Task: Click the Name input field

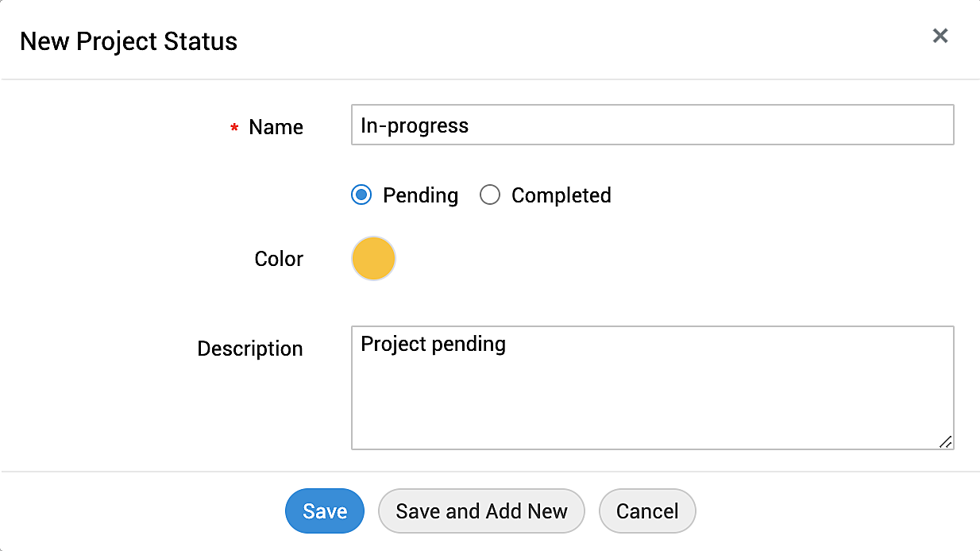Action: 651,125
